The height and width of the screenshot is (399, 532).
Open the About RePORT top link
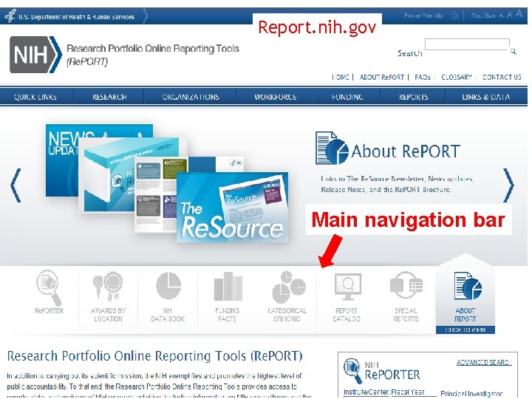point(382,78)
